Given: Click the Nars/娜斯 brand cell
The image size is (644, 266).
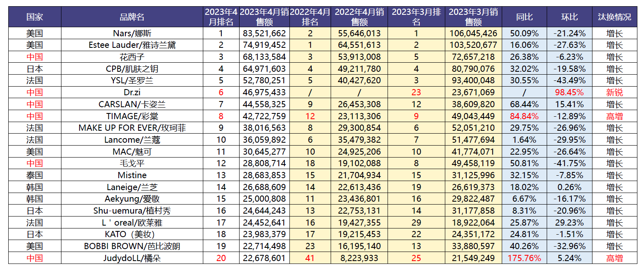Looking at the screenshot, I should tap(132, 33).
